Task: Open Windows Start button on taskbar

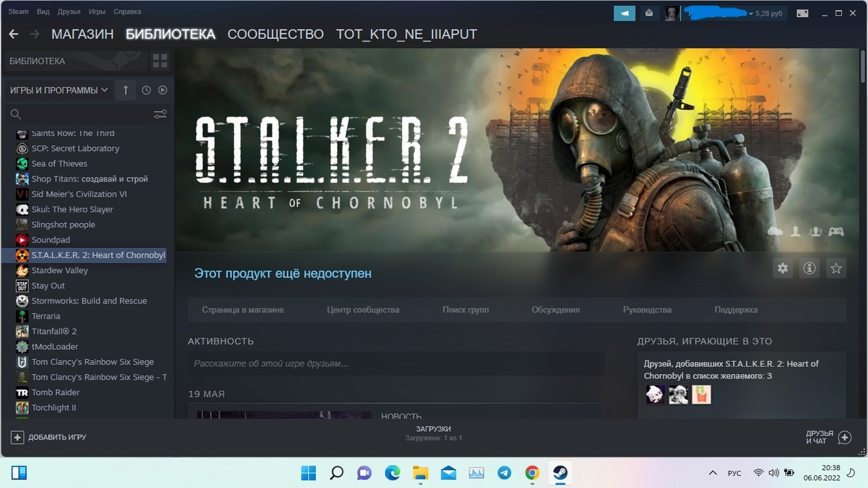Action: [308, 472]
